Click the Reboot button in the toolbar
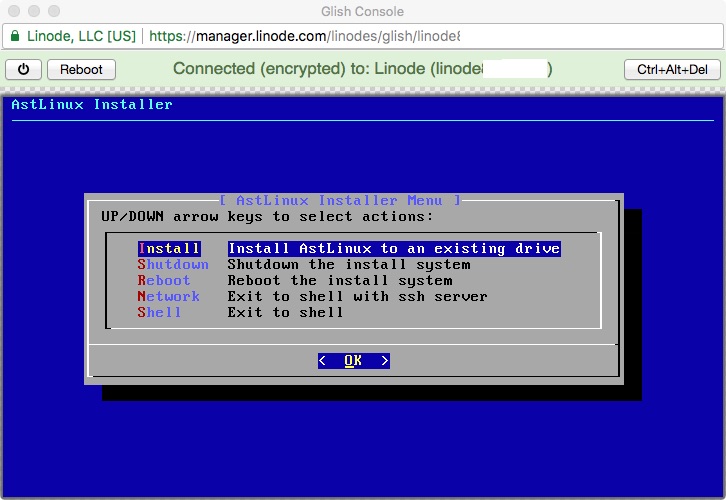 [x=81, y=69]
